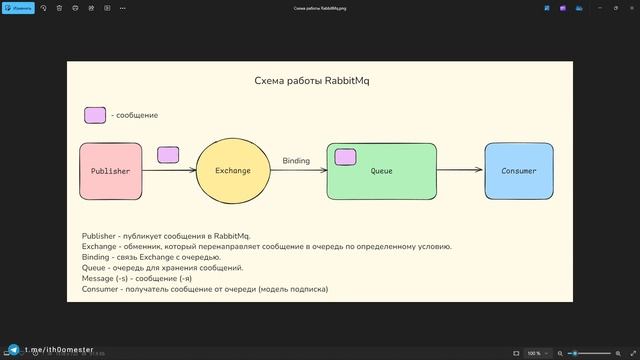Click the zoom slider handle
This screenshot has width=640, height=360.
click(575, 353)
